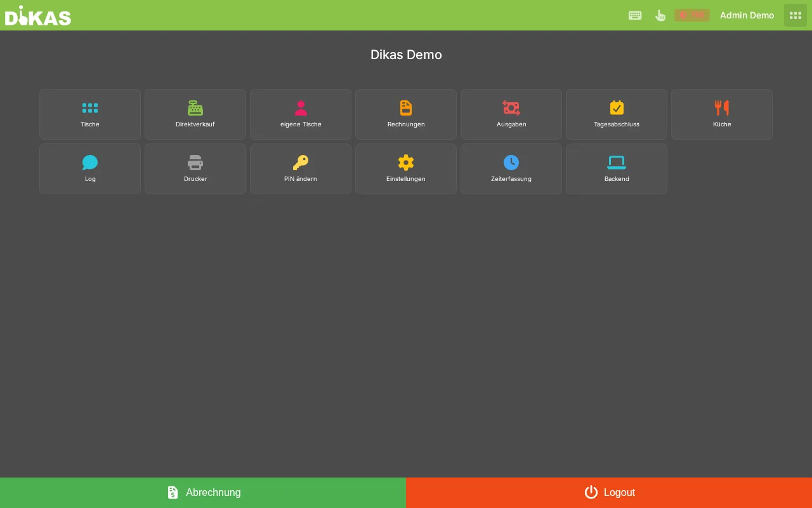
Task: Open the grid menu in the header
Action: 796,15
